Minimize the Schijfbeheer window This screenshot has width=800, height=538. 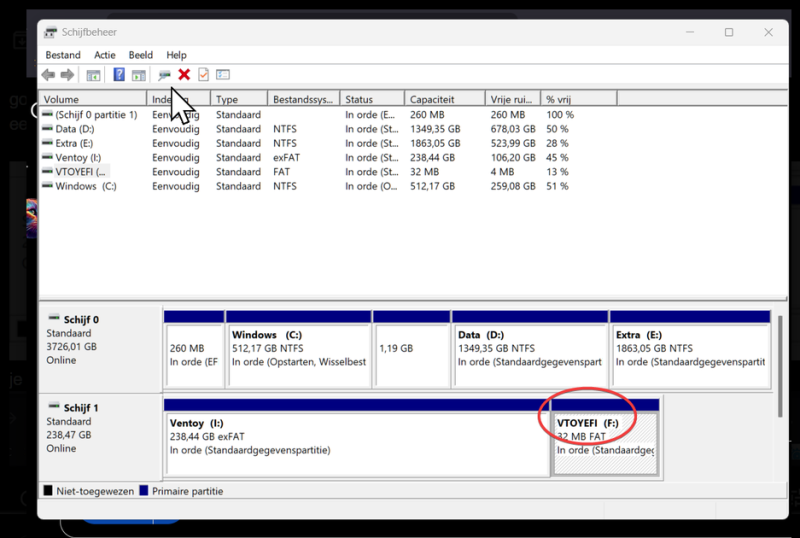pyautogui.click(x=690, y=32)
